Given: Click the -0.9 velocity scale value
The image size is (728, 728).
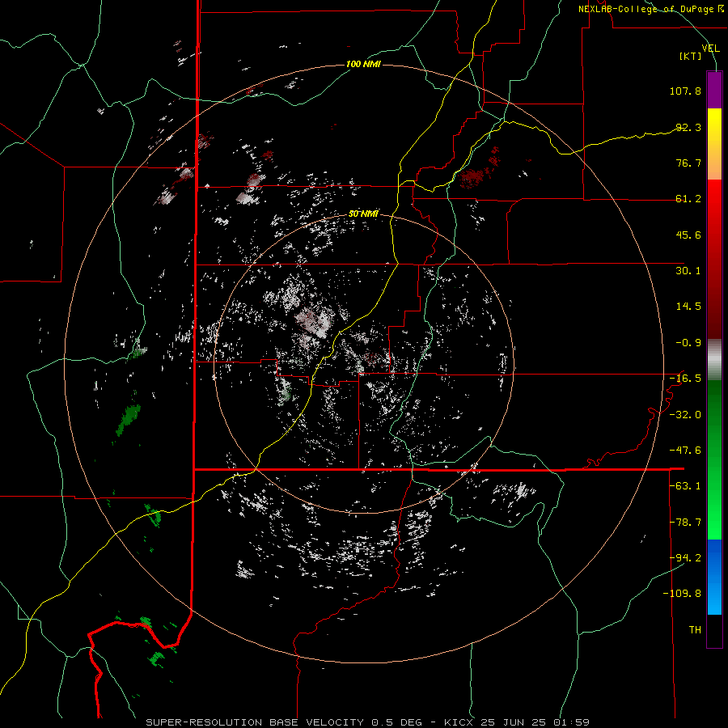Looking at the screenshot, I should click(x=688, y=343).
